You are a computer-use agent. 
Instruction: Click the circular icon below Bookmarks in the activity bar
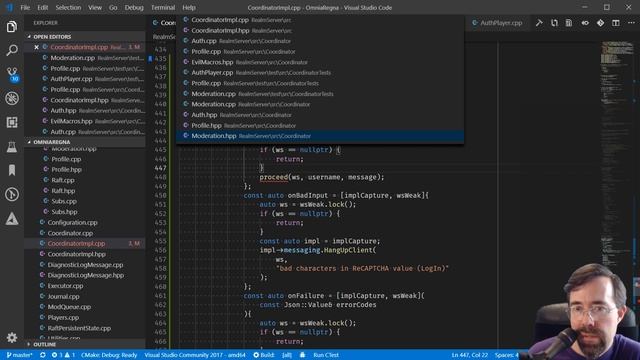[12, 194]
